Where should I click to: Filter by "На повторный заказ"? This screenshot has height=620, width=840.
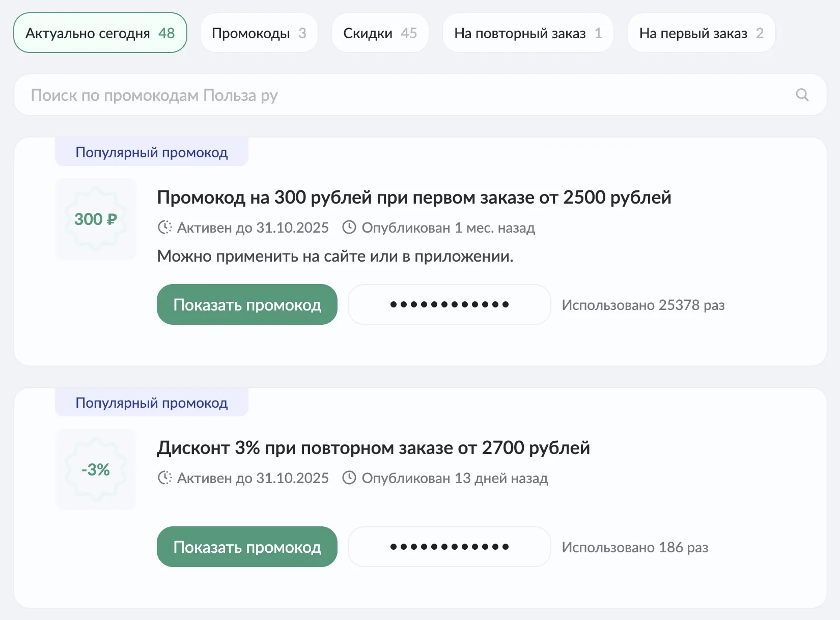pyautogui.click(x=527, y=33)
